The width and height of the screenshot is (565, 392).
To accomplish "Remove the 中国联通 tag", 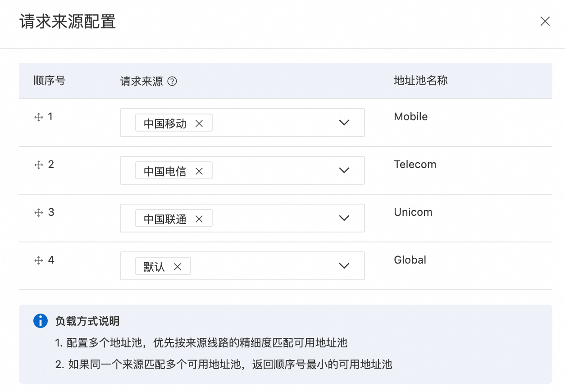I will coord(199,219).
